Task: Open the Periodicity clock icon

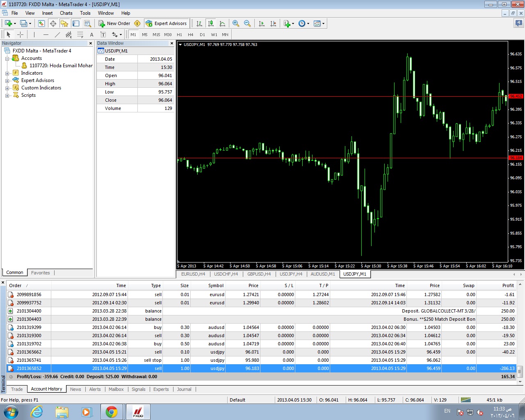Action: [x=302, y=23]
